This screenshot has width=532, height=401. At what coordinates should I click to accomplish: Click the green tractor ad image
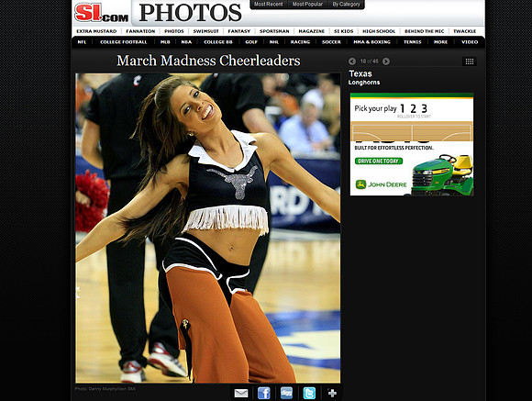click(x=442, y=174)
